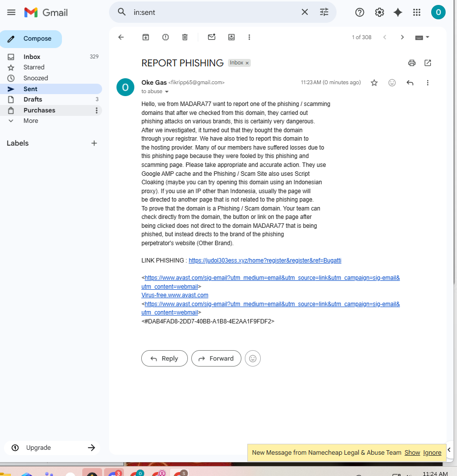Mark the message as unread

[212, 37]
